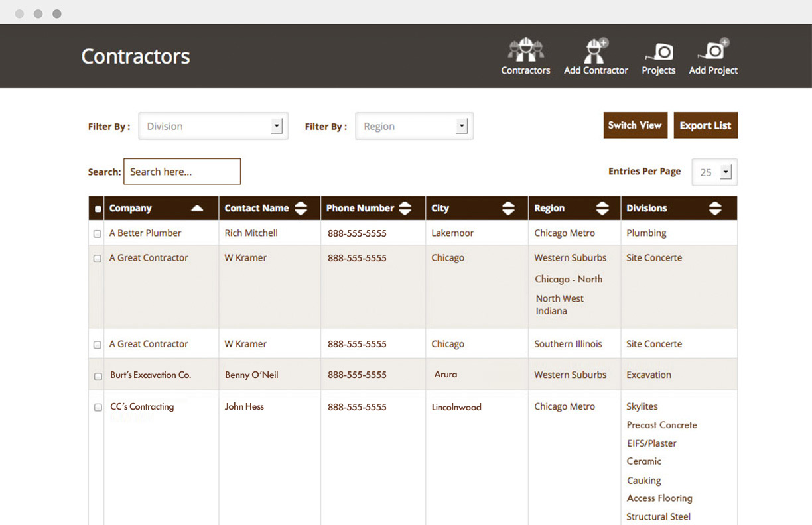
Task: Open the Projects tape measure icon
Action: pos(659,51)
